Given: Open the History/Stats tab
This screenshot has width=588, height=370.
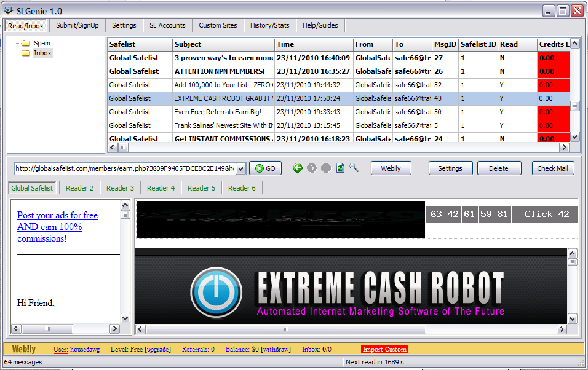Looking at the screenshot, I should (269, 25).
